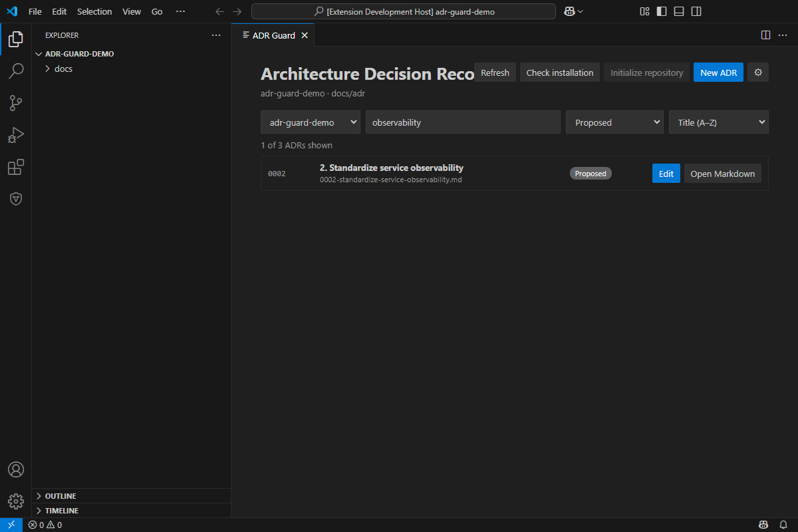Open the Selection menu
798x532 pixels.
(x=94, y=11)
